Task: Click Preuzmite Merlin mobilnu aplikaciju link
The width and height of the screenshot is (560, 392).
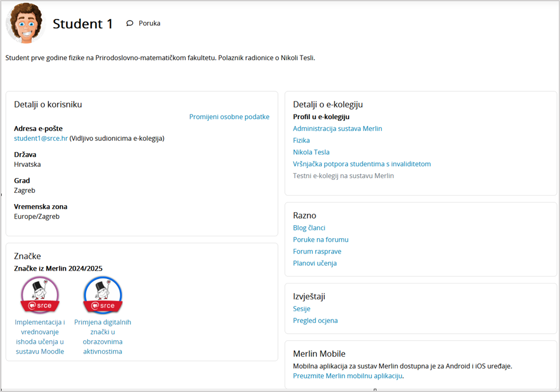Action: click(x=348, y=375)
